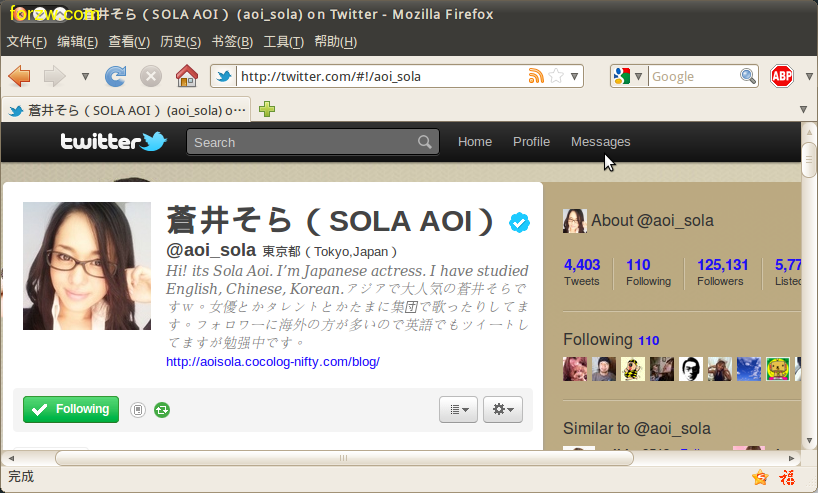Click the horizontal scrollbar thumb

(x=344, y=458)
